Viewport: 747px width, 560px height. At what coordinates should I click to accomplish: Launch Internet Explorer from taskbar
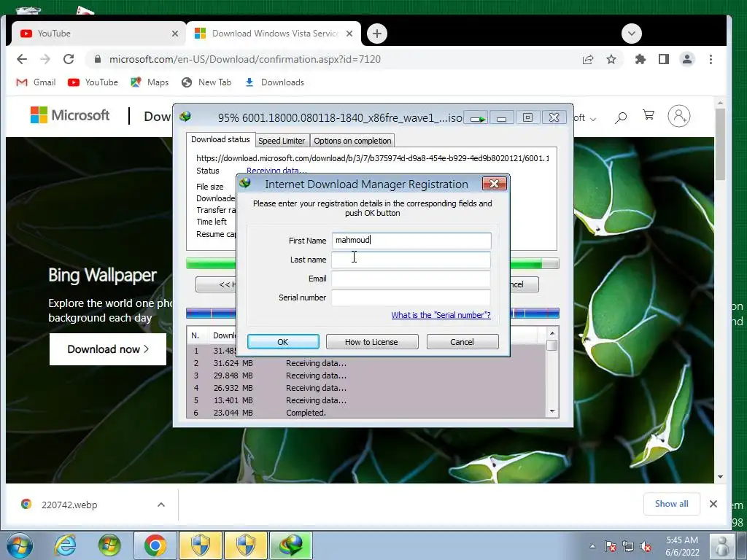[65, 545]
